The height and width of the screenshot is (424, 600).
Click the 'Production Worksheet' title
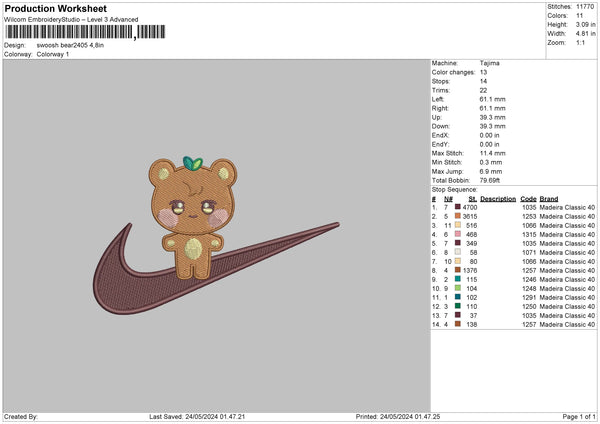[55, 8]
